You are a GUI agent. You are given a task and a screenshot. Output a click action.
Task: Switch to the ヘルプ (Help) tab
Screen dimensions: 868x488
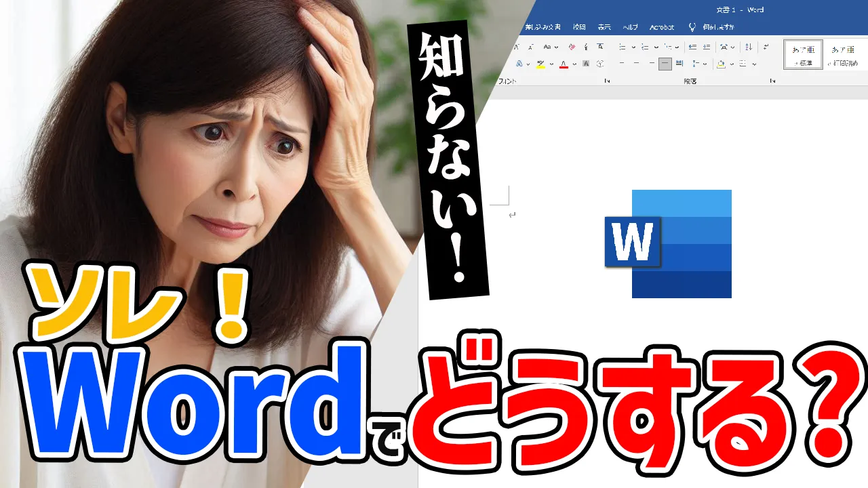(x=630, y=27)
